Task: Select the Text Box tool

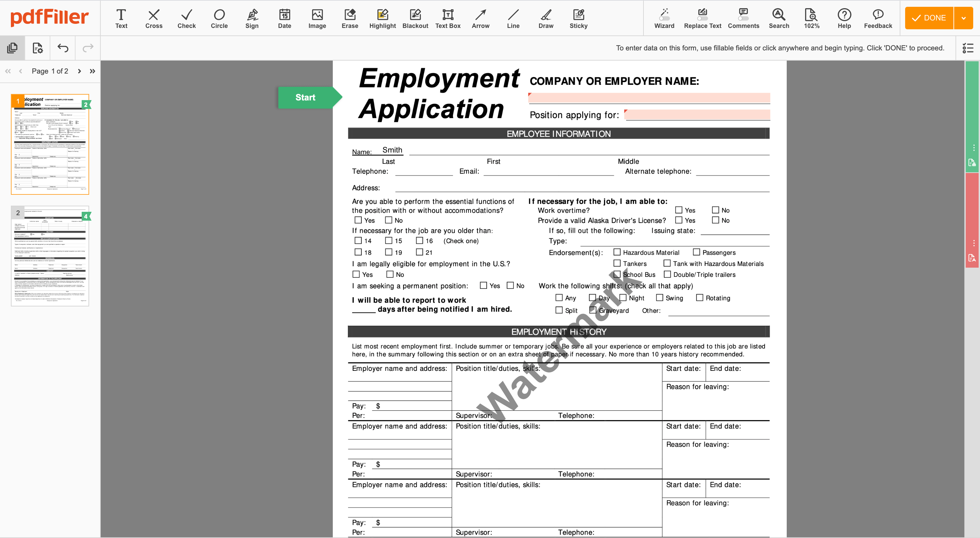Action: (448, 18)
